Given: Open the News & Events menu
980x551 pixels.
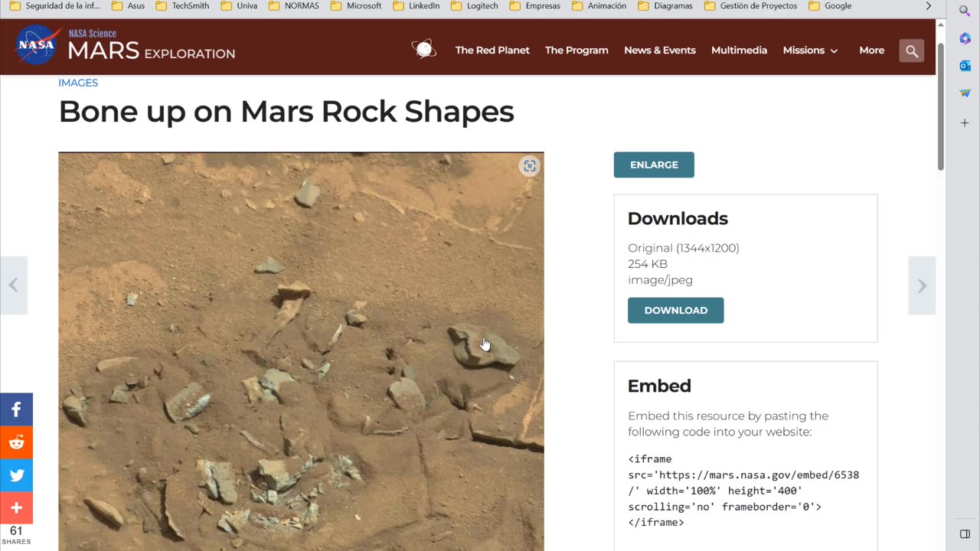Looking at the screenshot, I should 659,51.
